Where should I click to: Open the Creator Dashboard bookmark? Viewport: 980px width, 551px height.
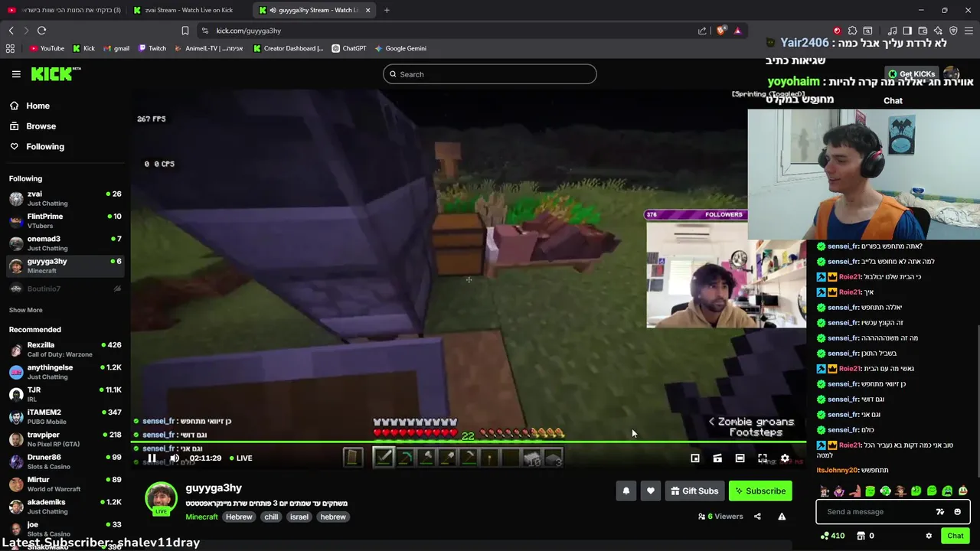(288, 48)
